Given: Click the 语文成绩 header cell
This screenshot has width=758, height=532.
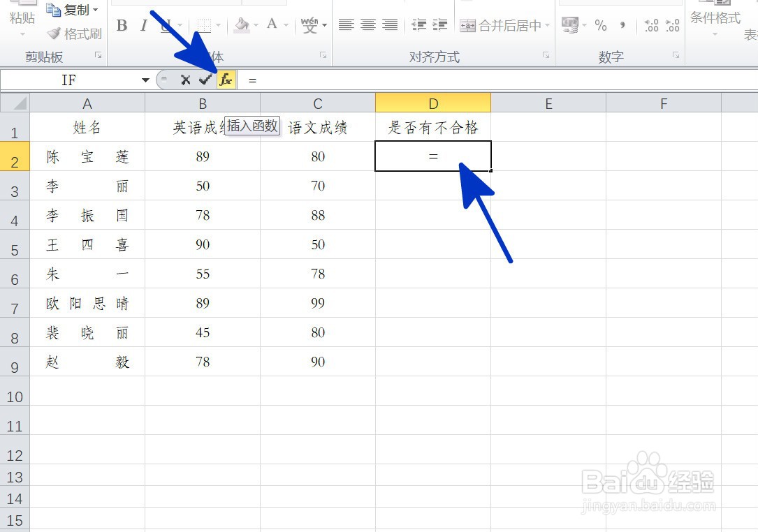Looking at the screenshot, I should tap(318, 127).
